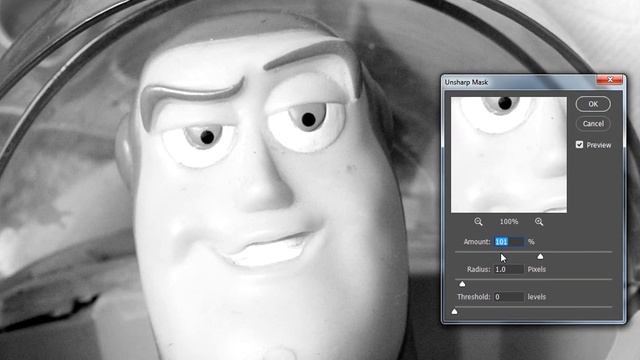Click the Amount slider handle

coord(540,256)
